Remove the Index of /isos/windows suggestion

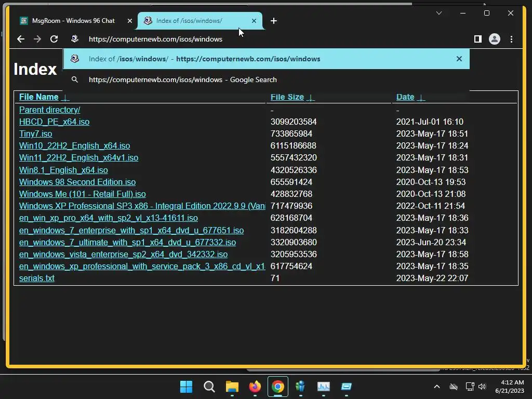(459, 59)
